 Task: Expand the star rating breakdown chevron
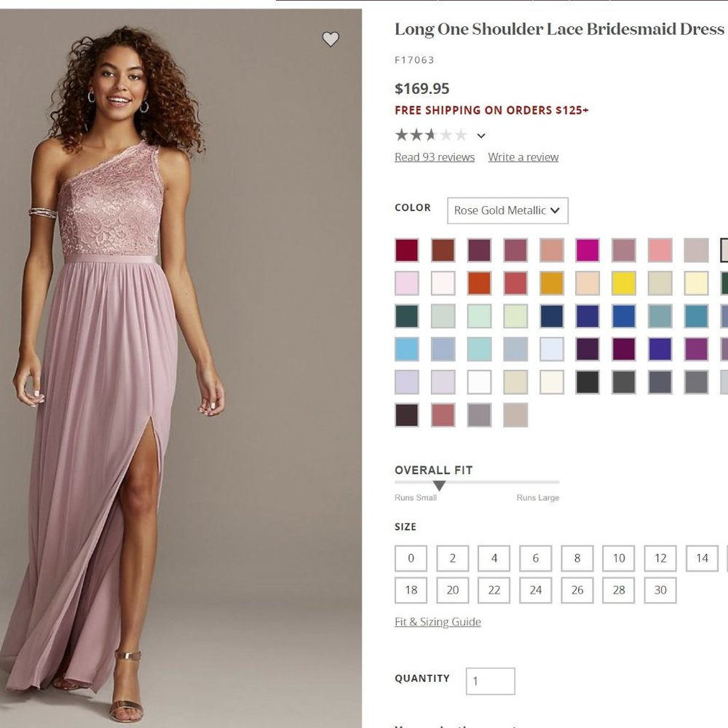[x=480, y=135]
